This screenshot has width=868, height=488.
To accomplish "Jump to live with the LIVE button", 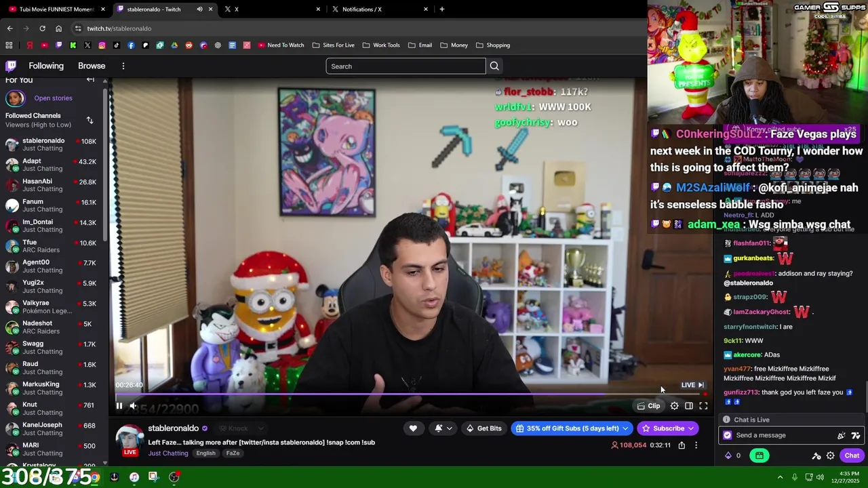I will pyautogui.click(x=692, y=385).
